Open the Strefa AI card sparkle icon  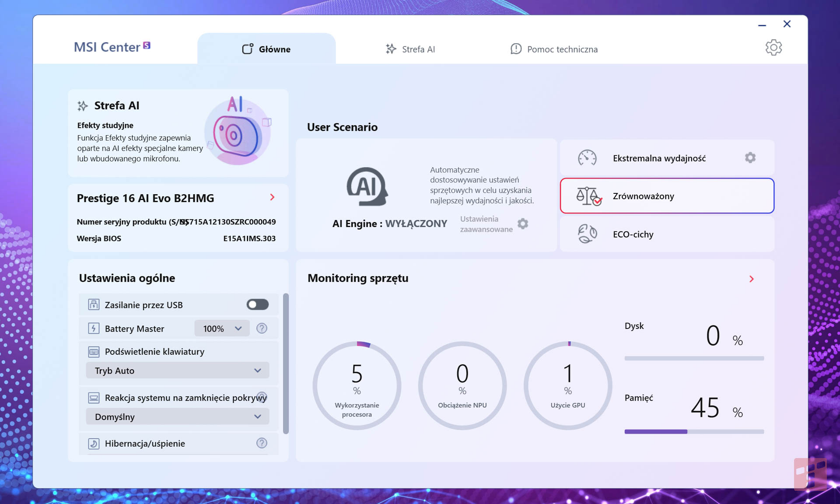click(x=83, y=105)
